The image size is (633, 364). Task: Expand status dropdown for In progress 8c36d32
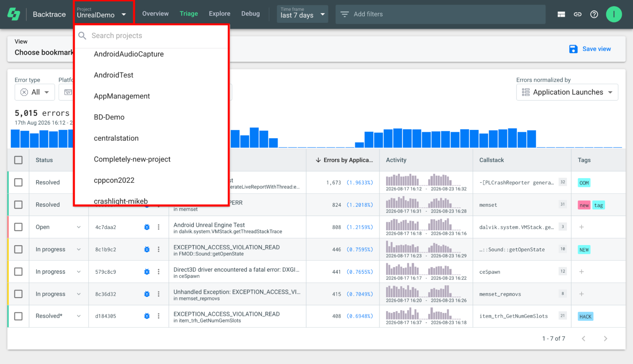pyautogui.click(x=79, y=294)
